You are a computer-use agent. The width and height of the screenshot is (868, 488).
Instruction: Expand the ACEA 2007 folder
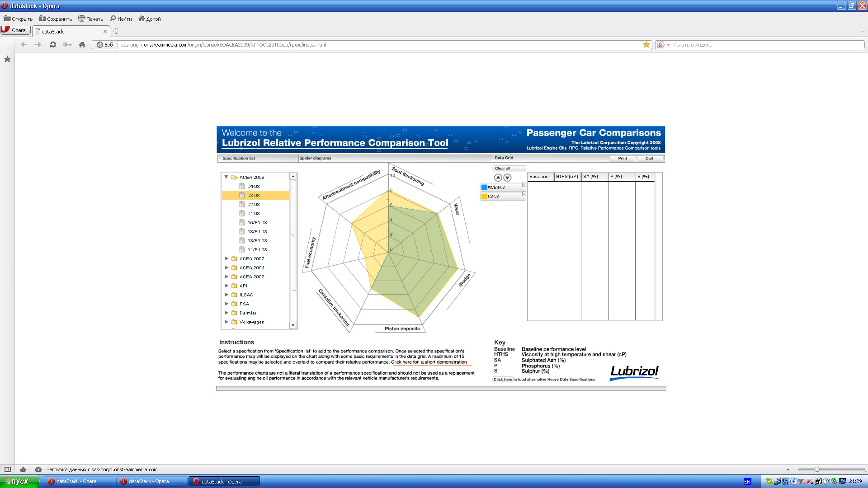pyautogui.click(x=226, y=258)
